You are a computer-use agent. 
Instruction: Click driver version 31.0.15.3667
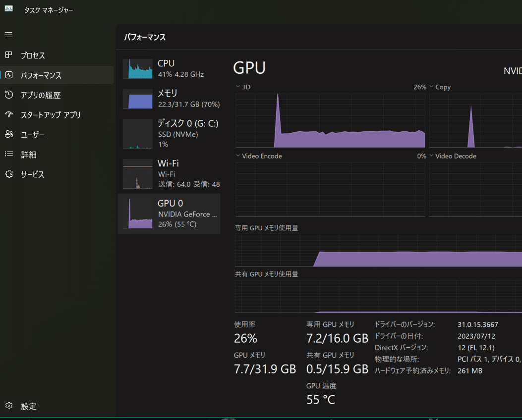(478, 324)
